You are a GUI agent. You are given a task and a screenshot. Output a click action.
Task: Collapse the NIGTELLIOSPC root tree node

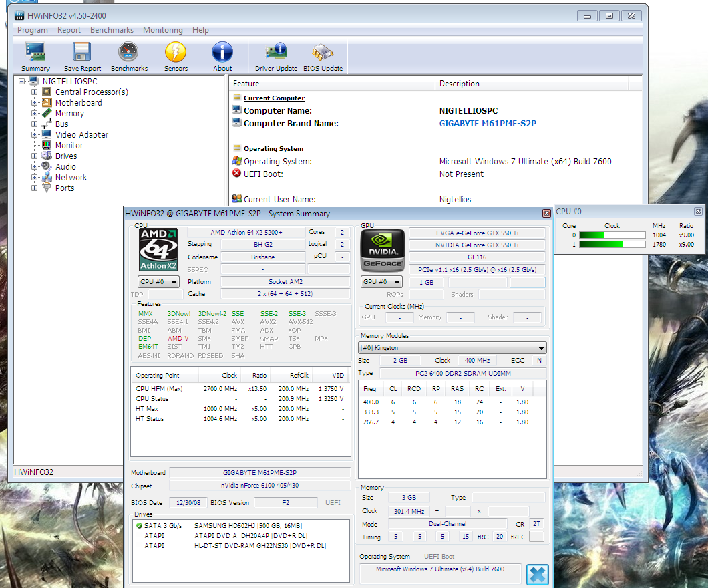[21, 82]
